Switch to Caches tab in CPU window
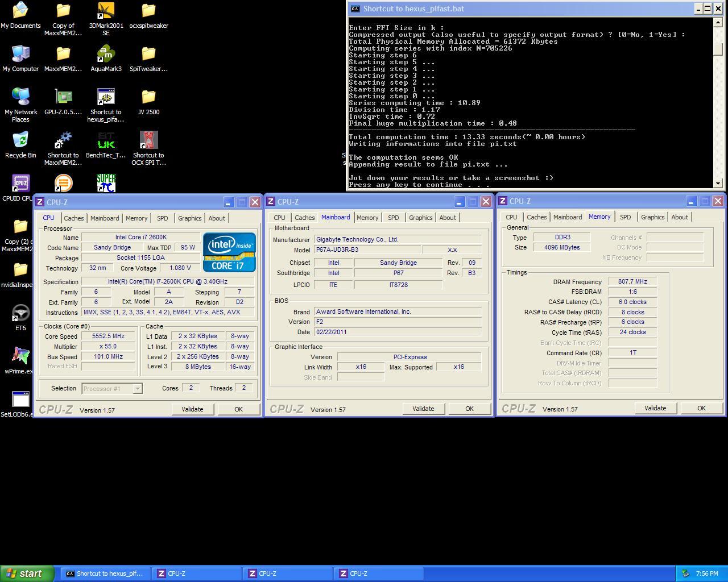The height and width of the screenshot is (582, 728). tap(73, 218)
